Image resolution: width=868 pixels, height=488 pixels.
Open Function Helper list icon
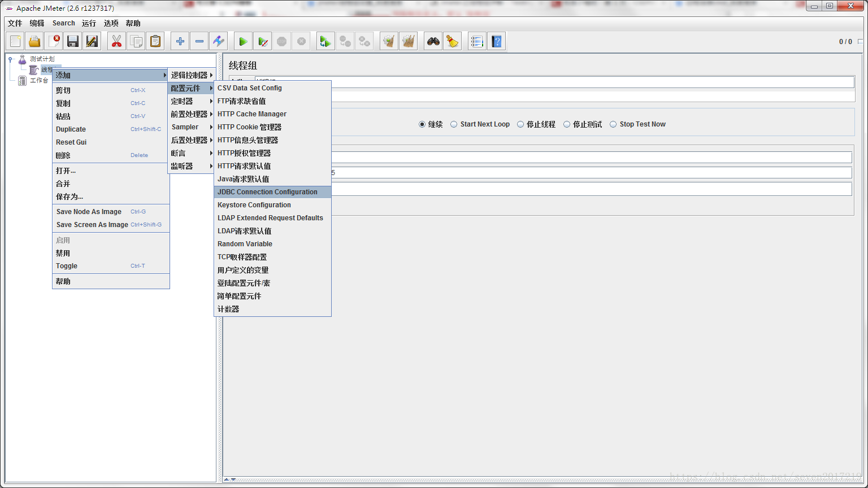(478, 41)
